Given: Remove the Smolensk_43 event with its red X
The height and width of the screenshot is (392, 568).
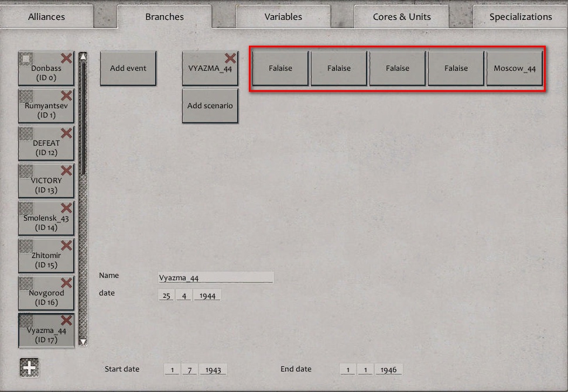Looking at the screenshot, I should pyautogui.click(x=66, y=207).
